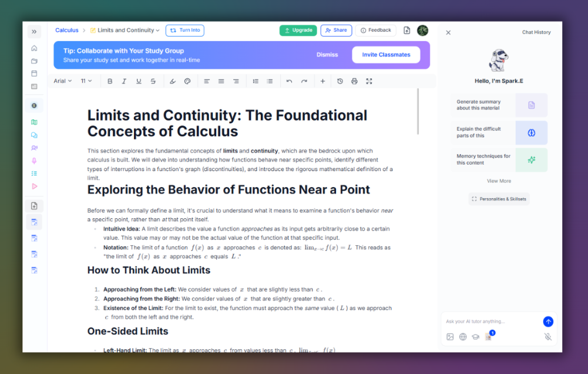Attach an image in the AI tutor chat
The image size is (588, 374).
(x=450, y=336)
